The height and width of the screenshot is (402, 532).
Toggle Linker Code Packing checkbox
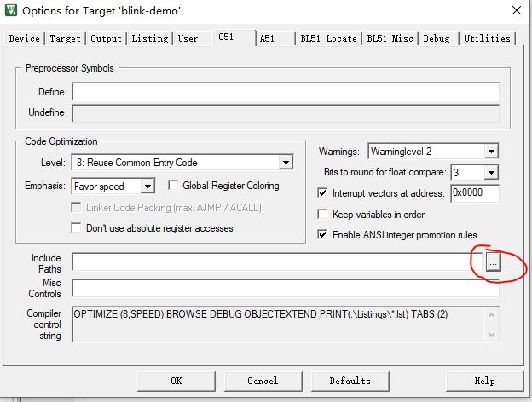coord(76,207)
